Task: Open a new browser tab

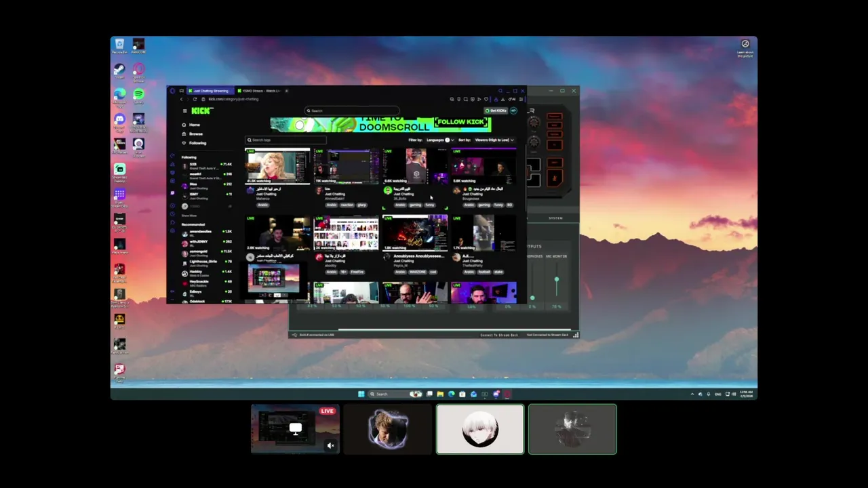Action: pos(287,91)
